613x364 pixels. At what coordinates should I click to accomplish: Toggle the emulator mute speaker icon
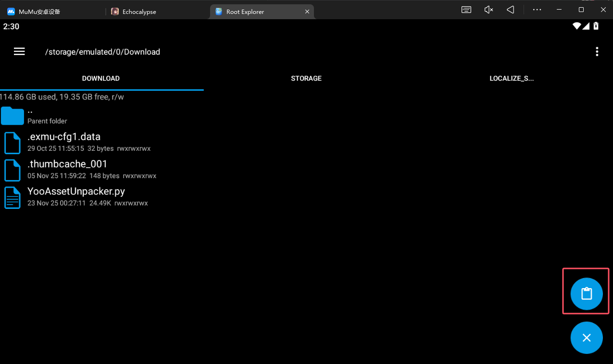[488, 10]
